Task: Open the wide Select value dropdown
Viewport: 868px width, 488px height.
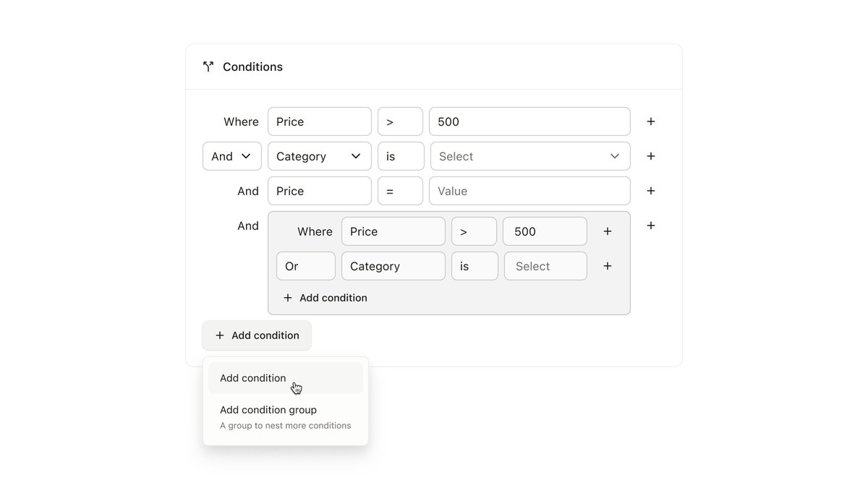Action: [x=529, y=156]
